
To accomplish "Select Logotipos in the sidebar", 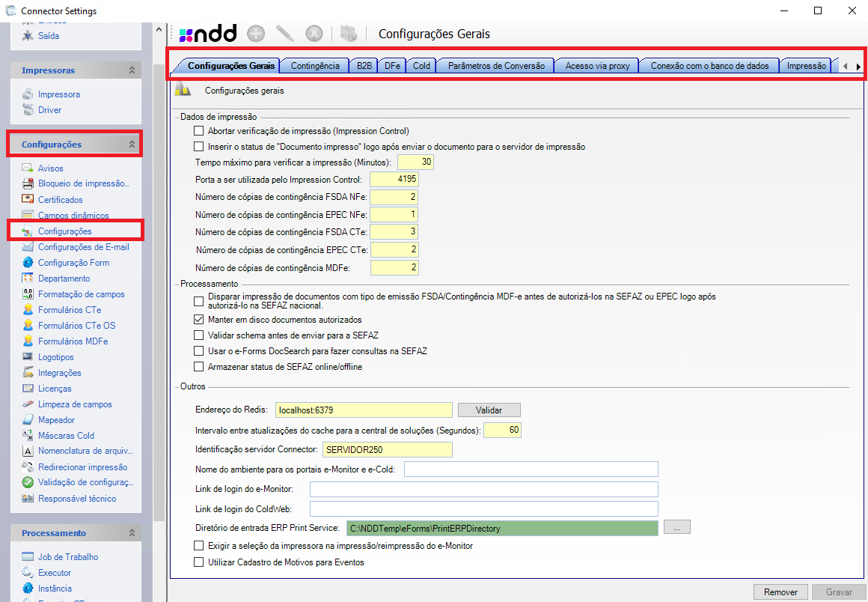I will (55, 357).
